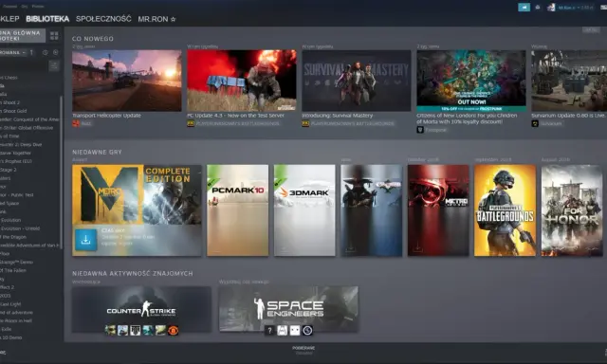
Task: Select 'Strike: Global Offensive' in game list
Action: pos(27,128)
